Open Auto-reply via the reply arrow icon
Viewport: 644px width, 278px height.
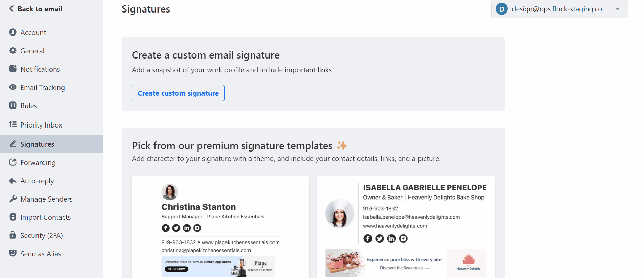coord(13,181)
